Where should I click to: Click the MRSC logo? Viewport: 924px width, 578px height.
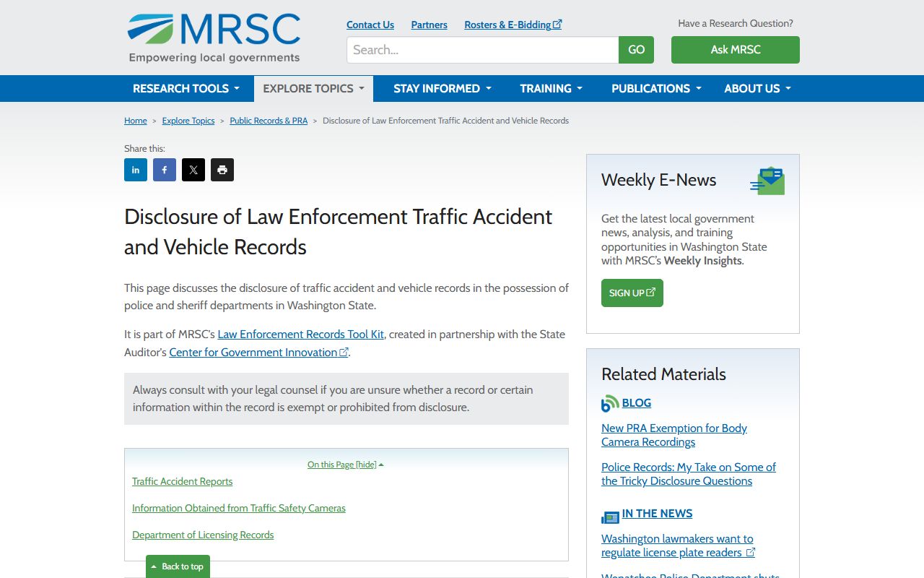tap(214, 38)
